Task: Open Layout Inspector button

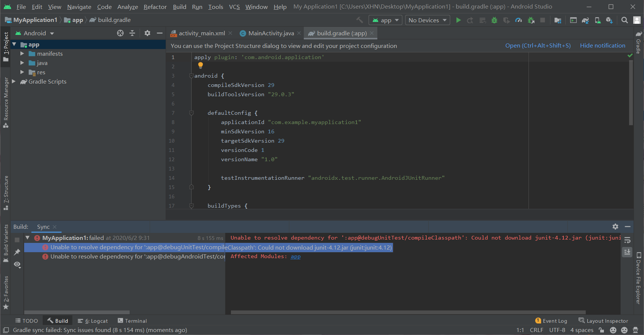Action: point(604,321)
